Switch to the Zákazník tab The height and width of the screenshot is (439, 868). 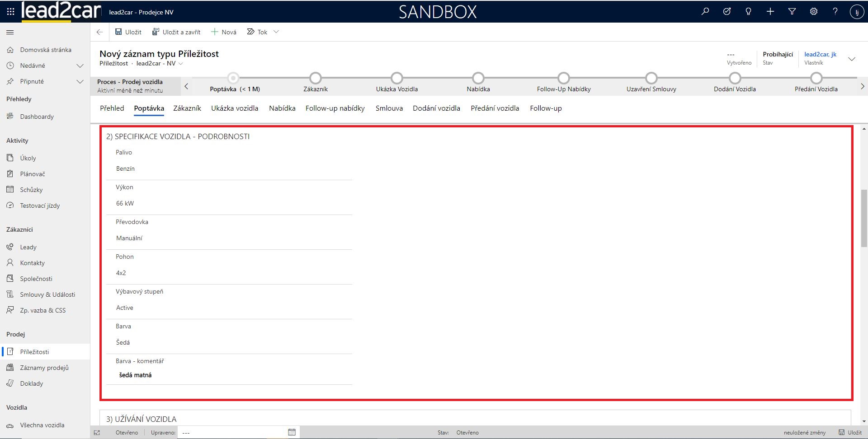point(187,108)
